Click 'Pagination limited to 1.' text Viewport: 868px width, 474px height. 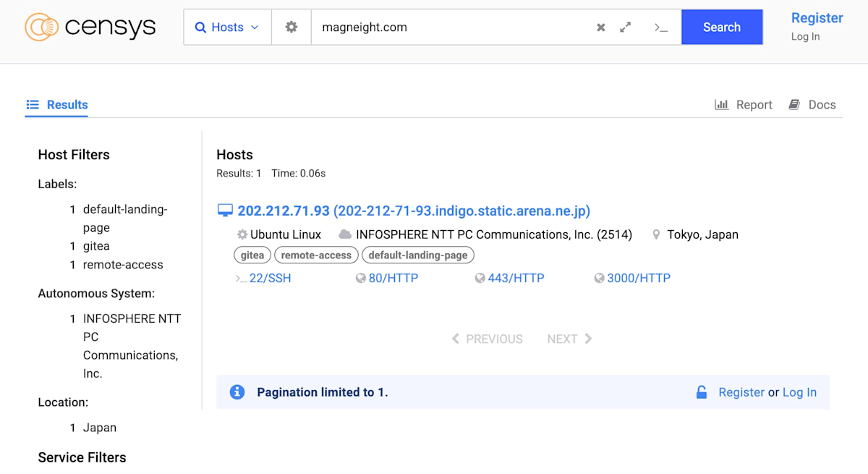[323, 392]
